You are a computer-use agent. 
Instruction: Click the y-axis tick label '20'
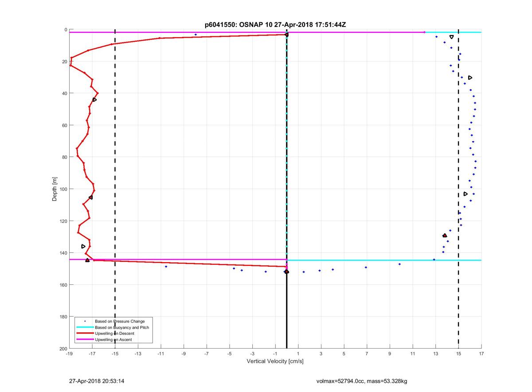65,62
